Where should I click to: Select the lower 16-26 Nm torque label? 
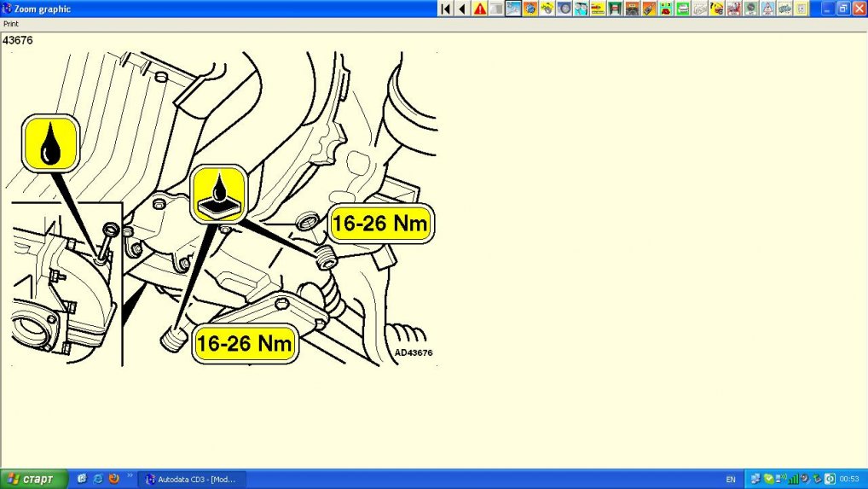click(245, 344)
